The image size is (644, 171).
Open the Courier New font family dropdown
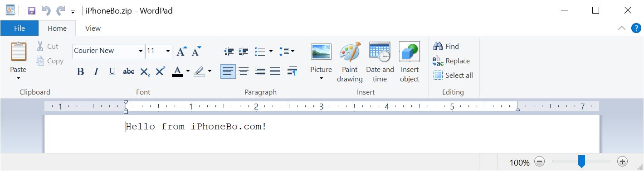(x=141, y=51)
